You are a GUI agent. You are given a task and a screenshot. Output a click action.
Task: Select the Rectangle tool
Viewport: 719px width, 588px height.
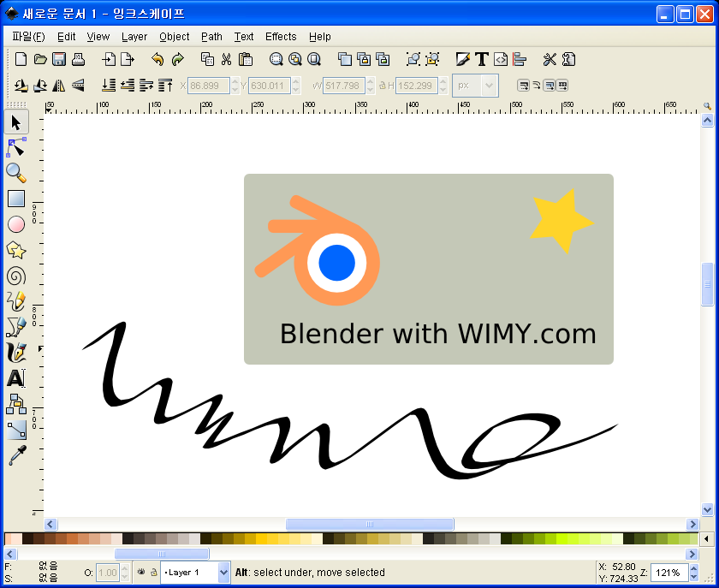coord(16,199)
